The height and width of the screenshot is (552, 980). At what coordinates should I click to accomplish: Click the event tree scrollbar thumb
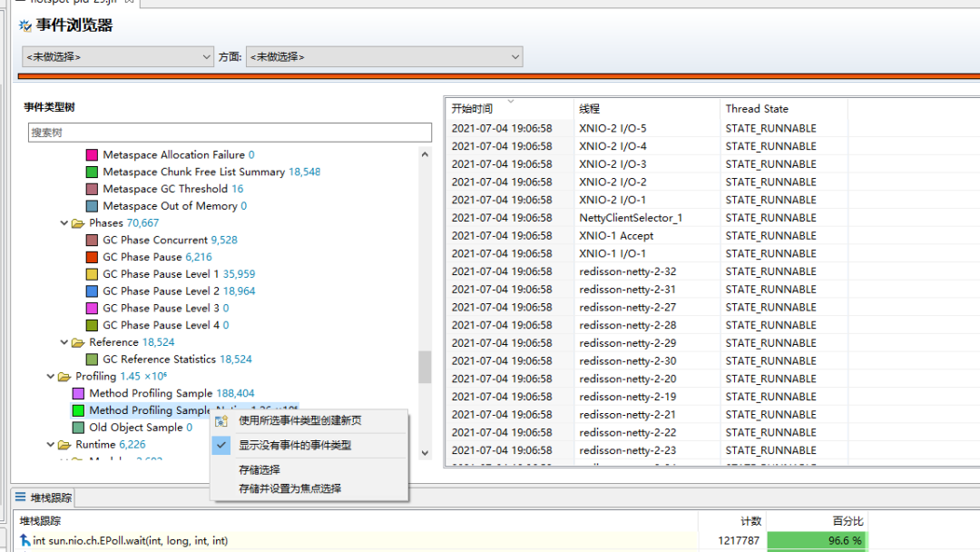[425, 367]
